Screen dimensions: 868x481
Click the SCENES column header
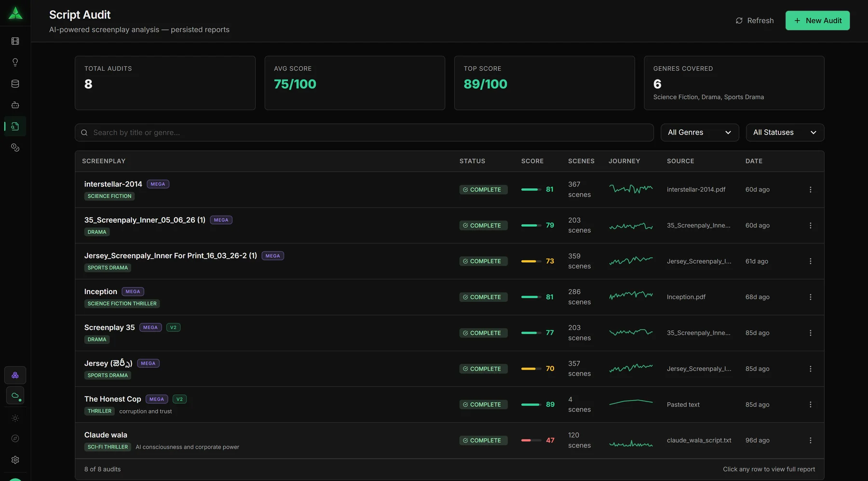tap(581, 161)
